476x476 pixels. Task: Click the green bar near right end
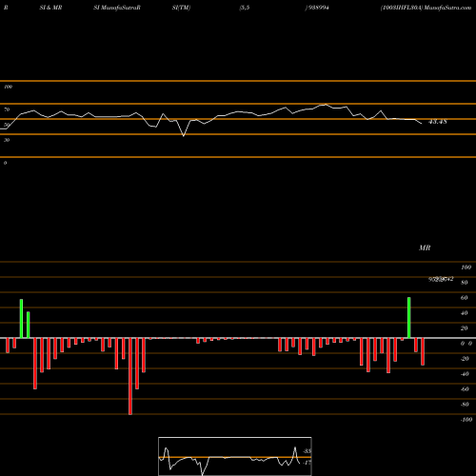tap(409, 318)
